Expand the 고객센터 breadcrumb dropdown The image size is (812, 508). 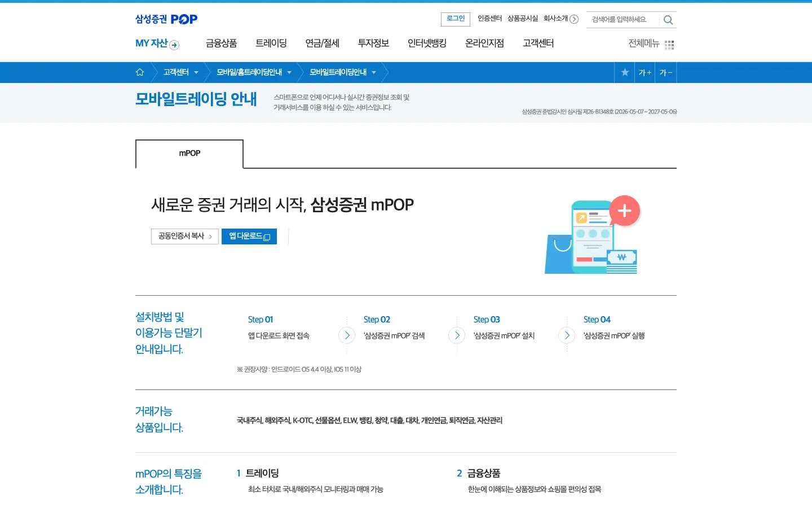[196, 72]
